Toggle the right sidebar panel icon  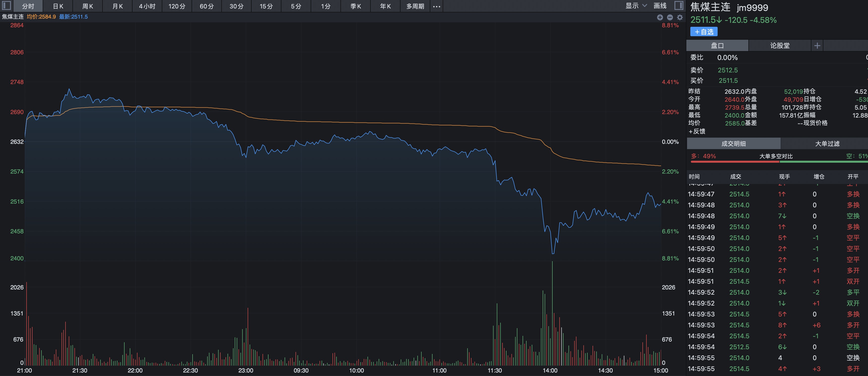click(679, 6)
